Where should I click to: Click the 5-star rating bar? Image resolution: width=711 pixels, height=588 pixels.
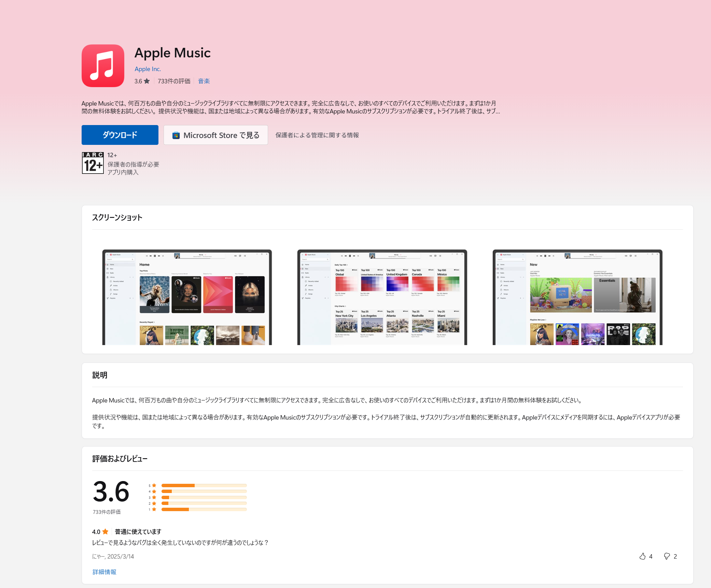coord(204,486)
